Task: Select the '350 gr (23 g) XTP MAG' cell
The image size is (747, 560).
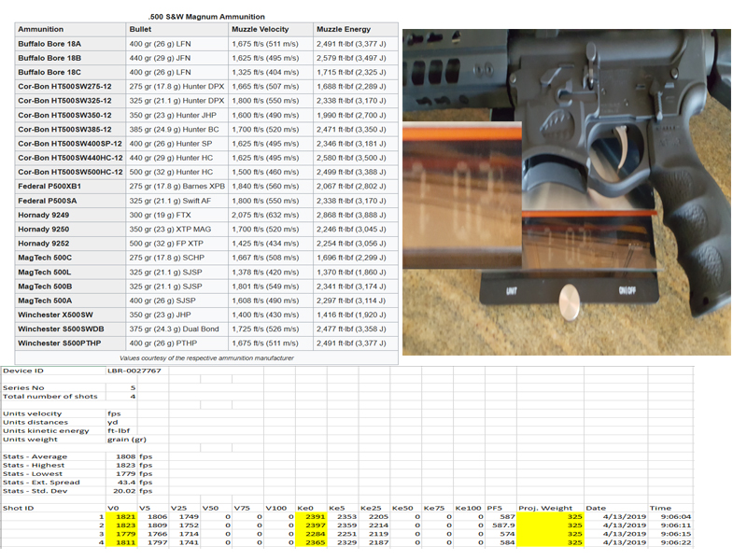Action: coord(177,229)
